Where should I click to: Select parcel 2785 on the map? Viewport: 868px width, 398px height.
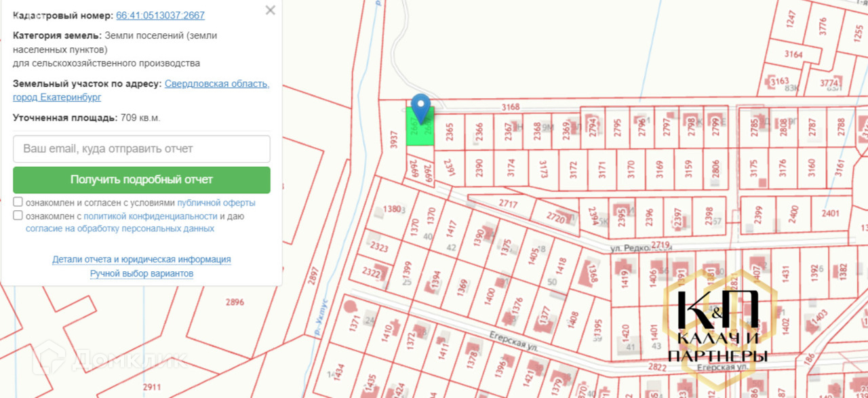coord(753,127)
